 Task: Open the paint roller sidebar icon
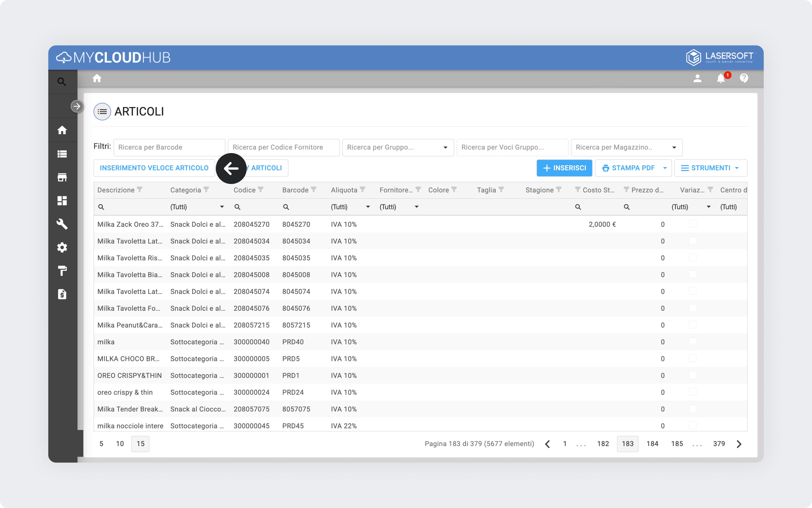pos(62,271)
